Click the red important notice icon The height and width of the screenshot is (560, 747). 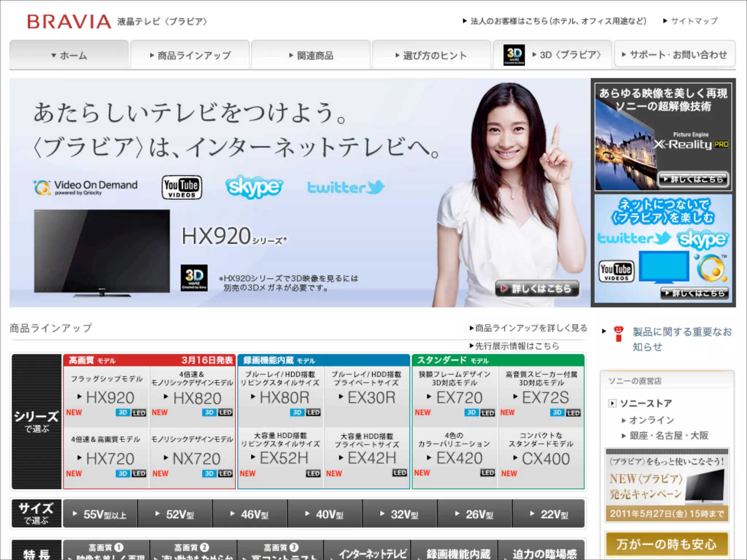(x=618, y=334)
